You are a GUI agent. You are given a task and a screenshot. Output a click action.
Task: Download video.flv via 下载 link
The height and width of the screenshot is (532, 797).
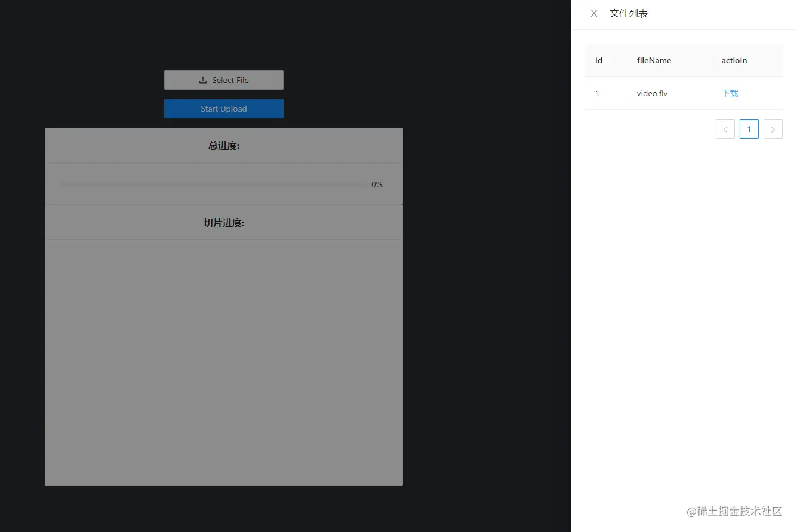pyautogui.click(x=730, y=93)
